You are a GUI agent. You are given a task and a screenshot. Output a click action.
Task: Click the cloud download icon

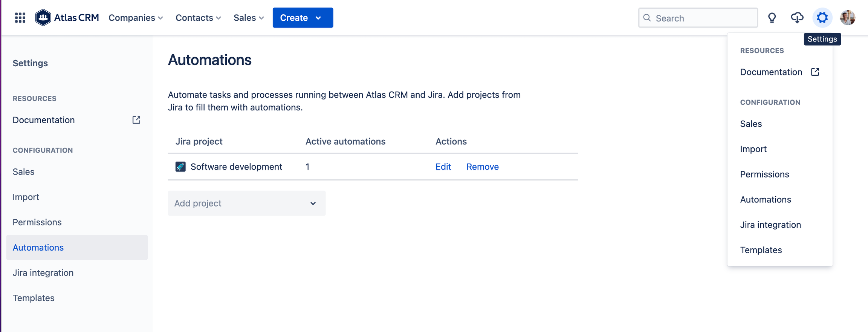coord(797,18)
